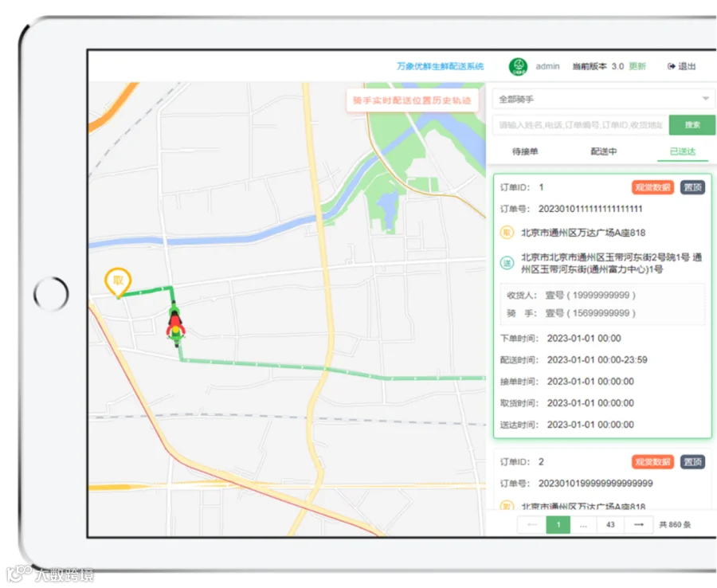Click the 取 pickup address icon in order 1
The height and width of the screenshot is (588, 717).
507,233
